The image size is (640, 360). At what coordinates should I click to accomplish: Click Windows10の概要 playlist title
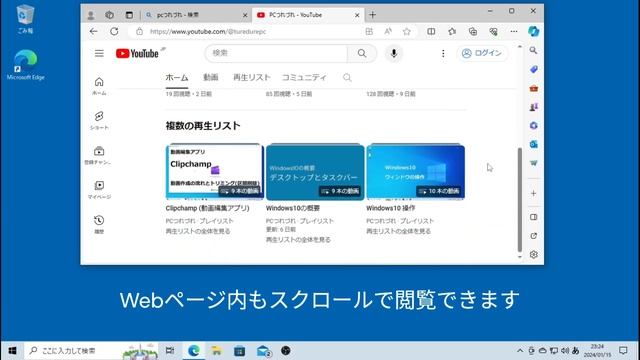coord(293,208)
